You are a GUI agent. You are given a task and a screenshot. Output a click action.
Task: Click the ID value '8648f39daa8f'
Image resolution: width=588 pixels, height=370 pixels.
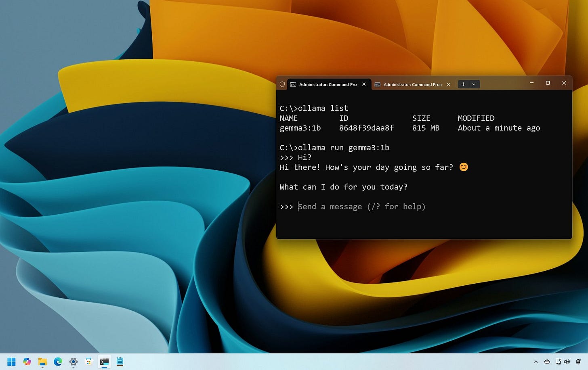tap(366, 128)
